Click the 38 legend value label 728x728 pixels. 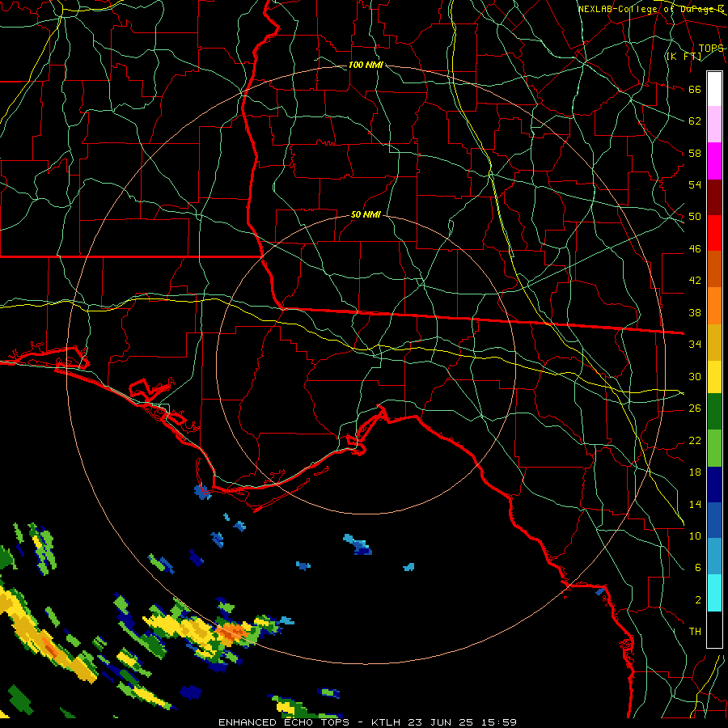pos(695,313)
